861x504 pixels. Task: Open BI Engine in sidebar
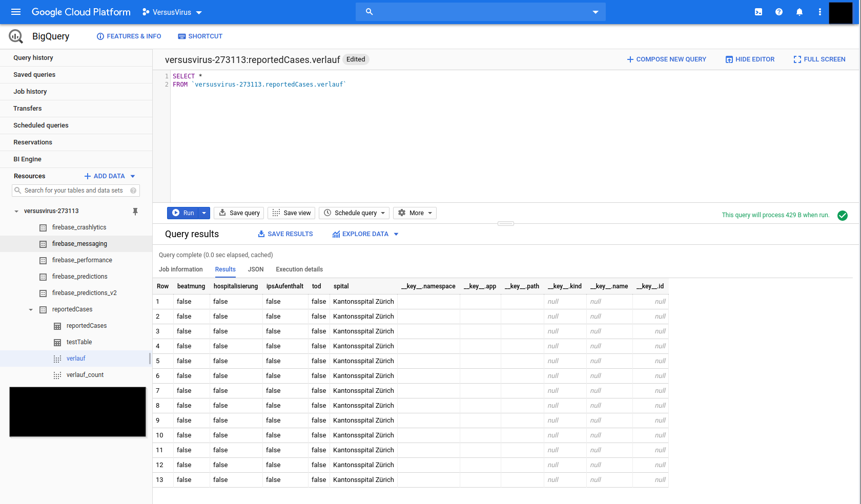76,159
